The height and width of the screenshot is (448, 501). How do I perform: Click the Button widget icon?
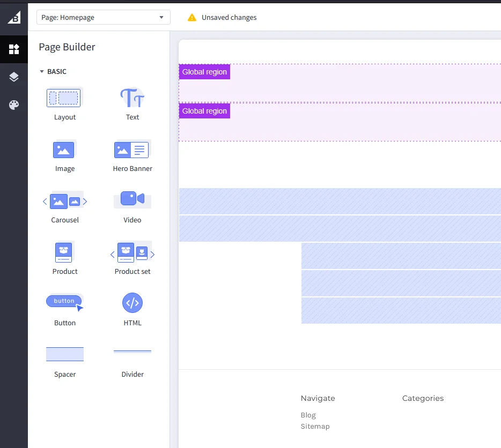pos(64,301)
